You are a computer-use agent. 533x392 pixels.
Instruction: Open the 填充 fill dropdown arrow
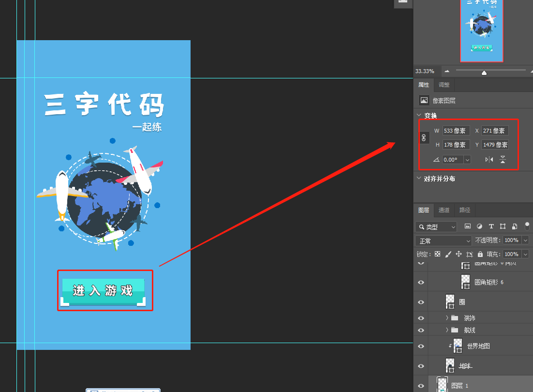pos(526,254)
